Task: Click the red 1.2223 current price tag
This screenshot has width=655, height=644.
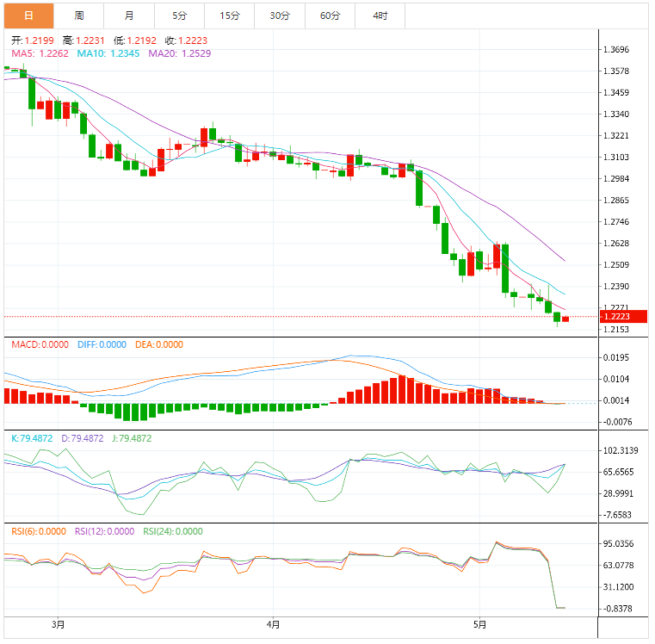Action: point(623,316)
